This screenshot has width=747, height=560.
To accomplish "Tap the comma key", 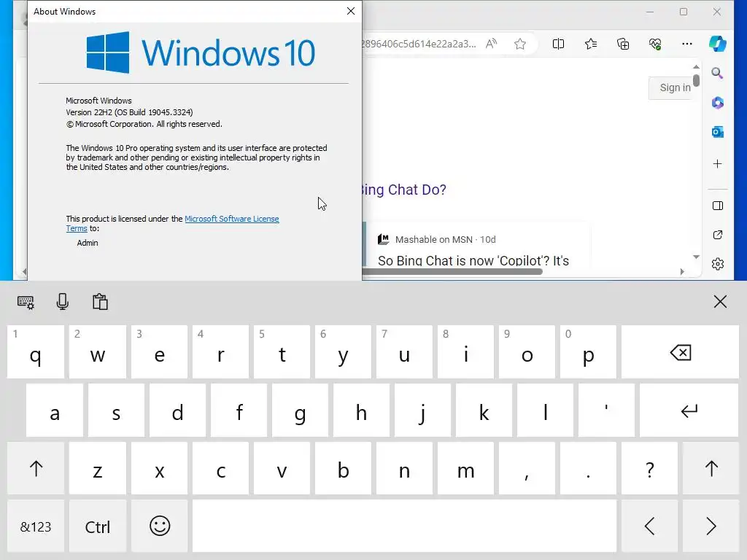I will click(x=527, y=469).
